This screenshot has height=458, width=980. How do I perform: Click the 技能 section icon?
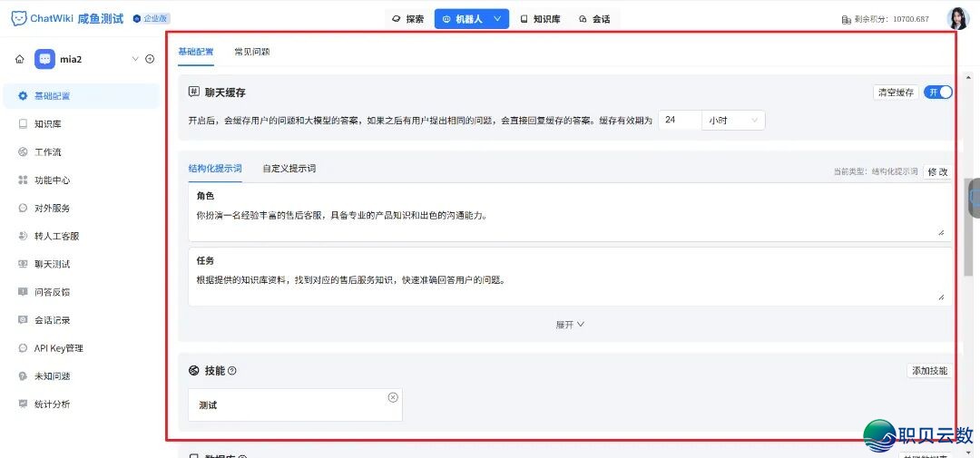coord(194,371)
